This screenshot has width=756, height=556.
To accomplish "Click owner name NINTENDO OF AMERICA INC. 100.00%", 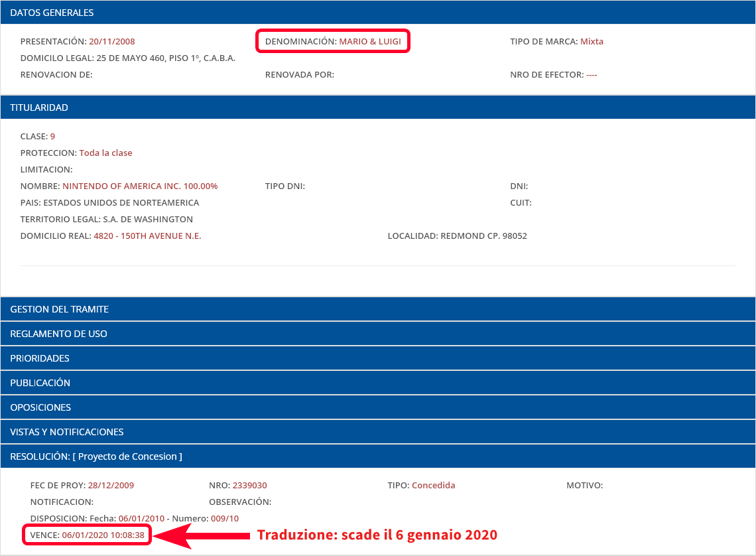I will coord(140,186).
